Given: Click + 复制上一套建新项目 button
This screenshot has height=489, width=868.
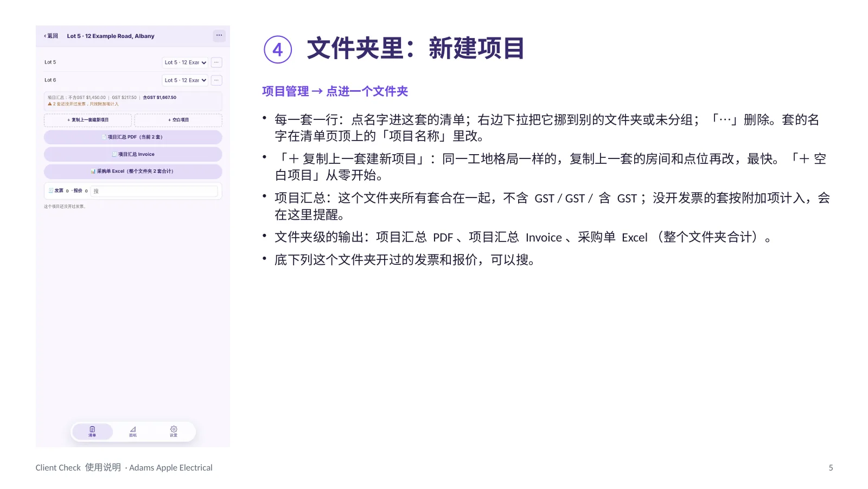Looking at the screenshot, I should tap(88, 120).
